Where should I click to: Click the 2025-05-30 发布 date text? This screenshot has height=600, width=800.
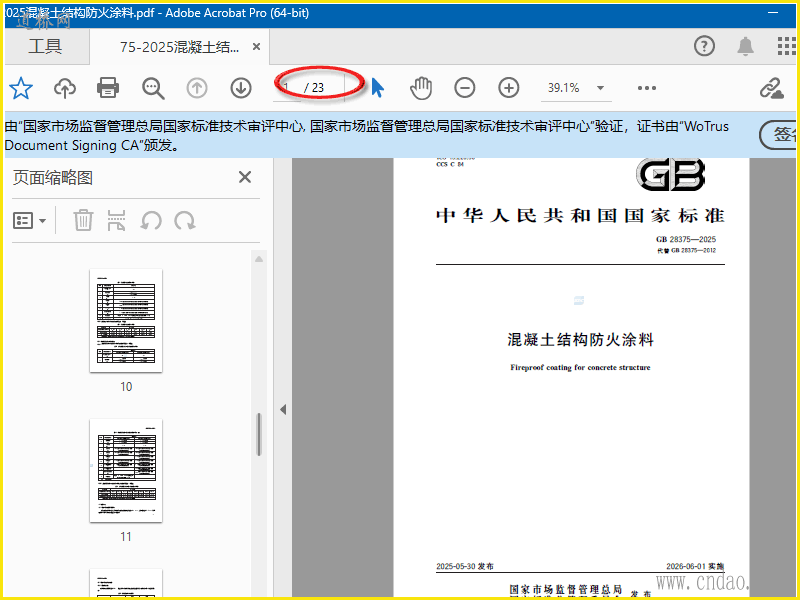(x=465, y=566)
